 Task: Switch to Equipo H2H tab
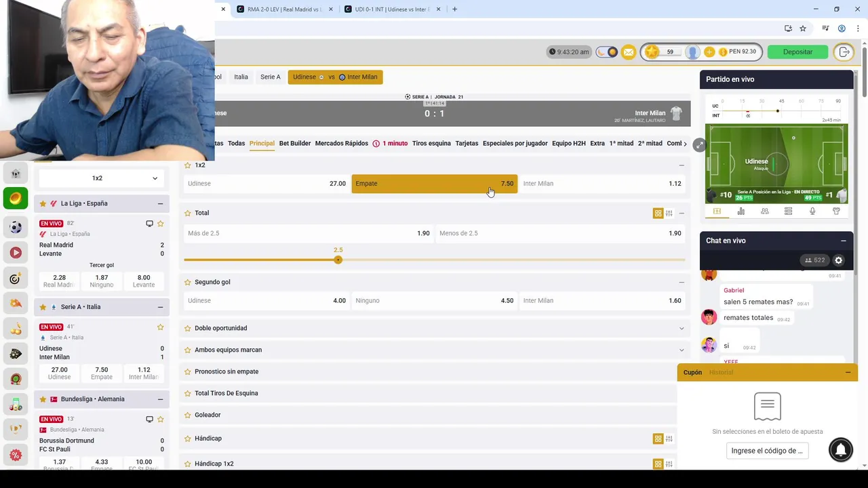click(x=569, y=144)
